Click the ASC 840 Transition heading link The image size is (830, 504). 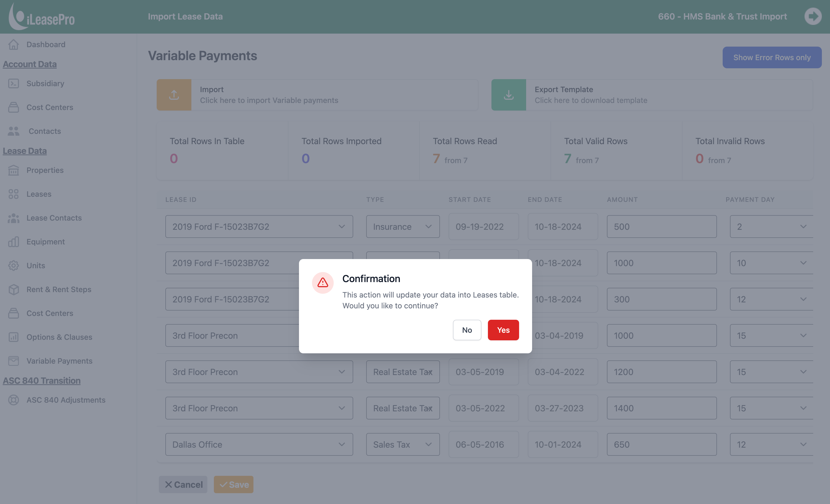point(41,380)
